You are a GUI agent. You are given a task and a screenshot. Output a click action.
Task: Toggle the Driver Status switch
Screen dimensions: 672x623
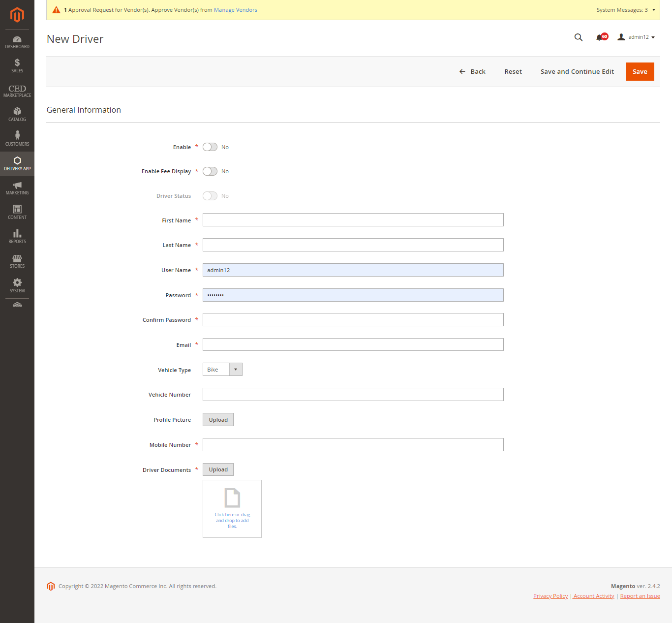click(x=210, y=196)
